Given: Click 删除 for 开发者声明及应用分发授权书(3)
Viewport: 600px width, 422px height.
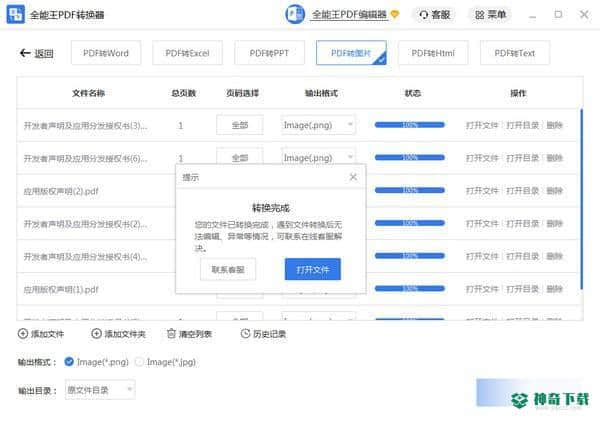Looking at the screenshot, I should pyautogui.click(x=554, y=125).
